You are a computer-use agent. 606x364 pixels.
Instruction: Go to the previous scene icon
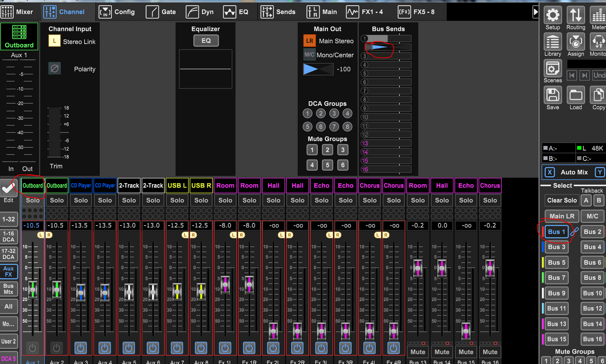click(x=572, y=75)
